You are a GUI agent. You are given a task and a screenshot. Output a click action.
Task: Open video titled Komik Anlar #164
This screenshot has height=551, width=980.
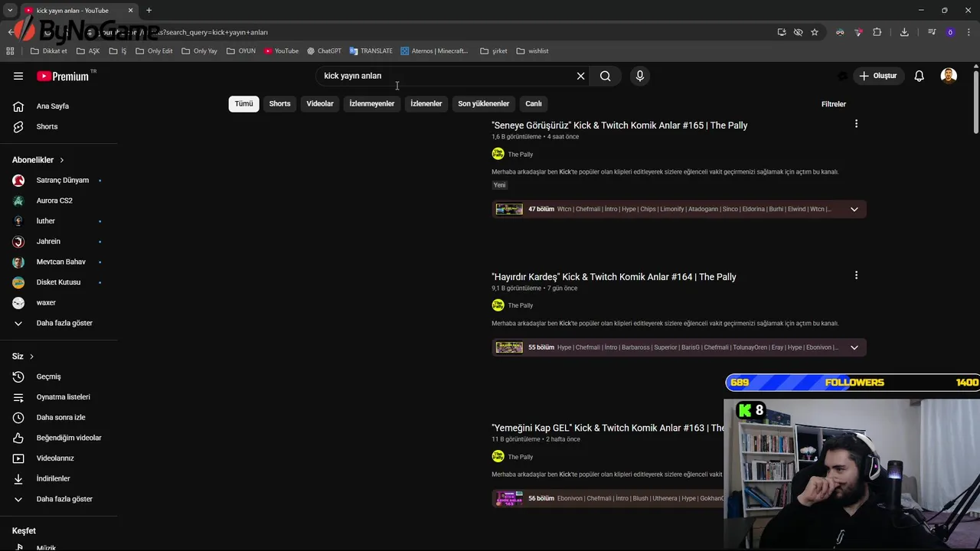pos(613,277)
